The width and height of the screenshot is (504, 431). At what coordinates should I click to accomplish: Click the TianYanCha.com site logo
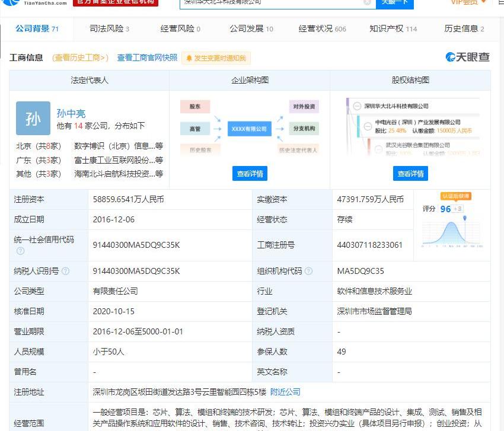34,2
